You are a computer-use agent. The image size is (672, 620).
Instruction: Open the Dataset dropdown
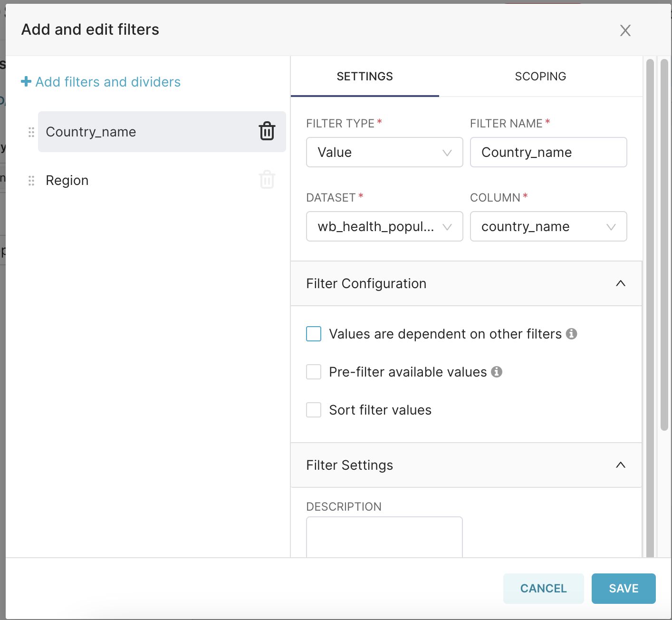pos(384,226)
